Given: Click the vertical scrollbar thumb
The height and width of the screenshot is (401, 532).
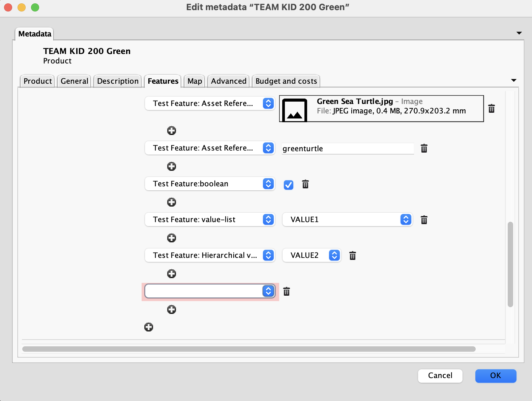Looking at the screenshot, I should [x=510, y=264].
